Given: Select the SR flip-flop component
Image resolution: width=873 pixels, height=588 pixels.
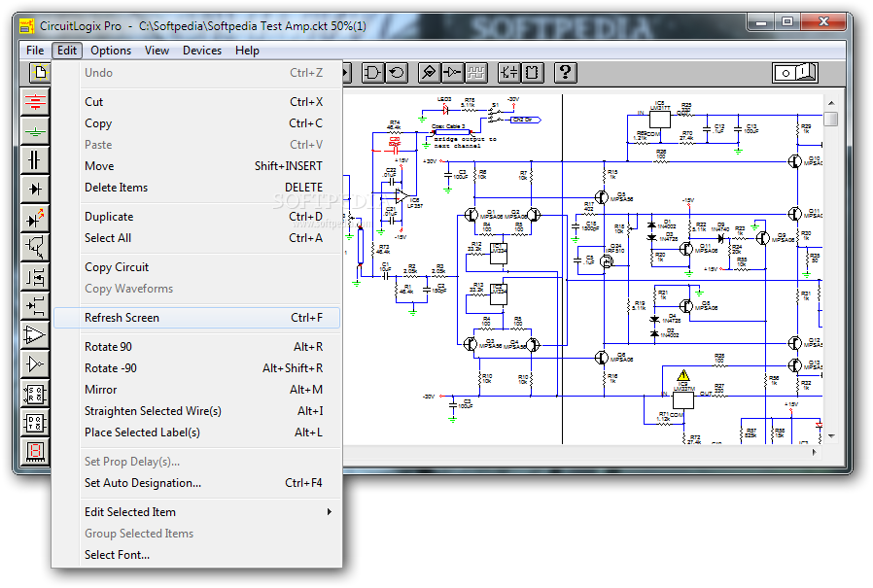Looking at the screenshot, I should [x=35, y=394].
